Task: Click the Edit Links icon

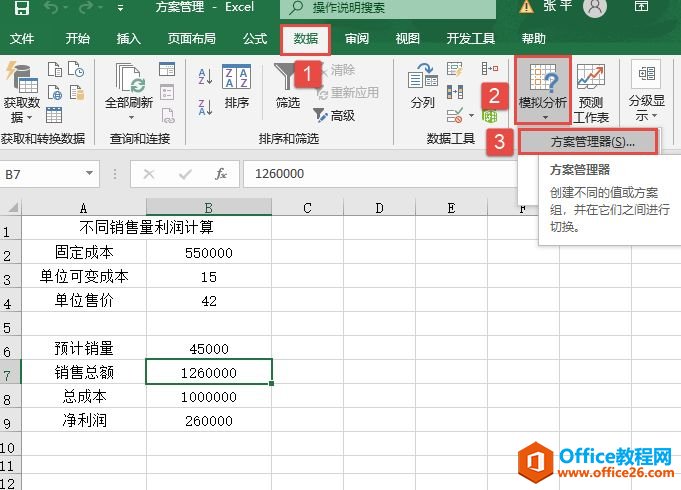Action: click(x=168, y=116)
